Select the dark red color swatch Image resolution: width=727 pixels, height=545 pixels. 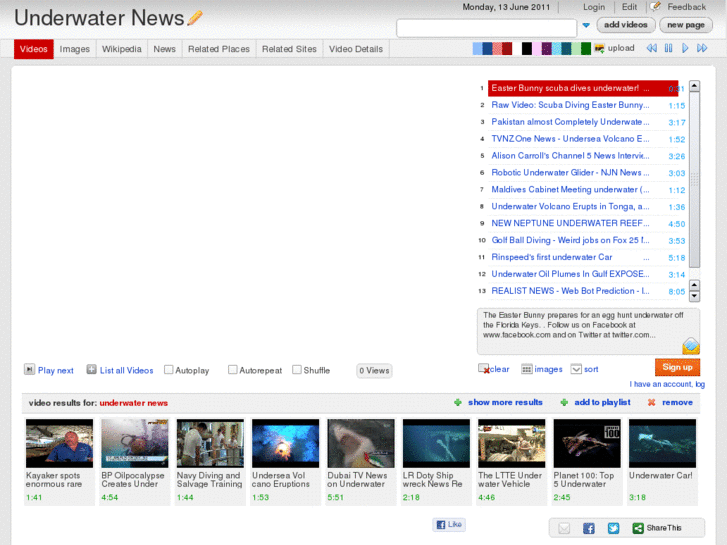[x=507, y=48]
